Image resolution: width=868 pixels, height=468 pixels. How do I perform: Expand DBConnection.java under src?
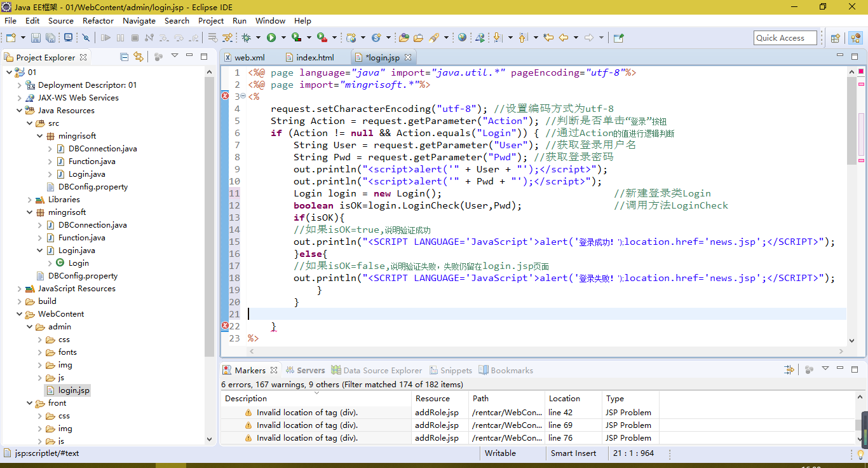pyautogui.click(x=50, y=148)
